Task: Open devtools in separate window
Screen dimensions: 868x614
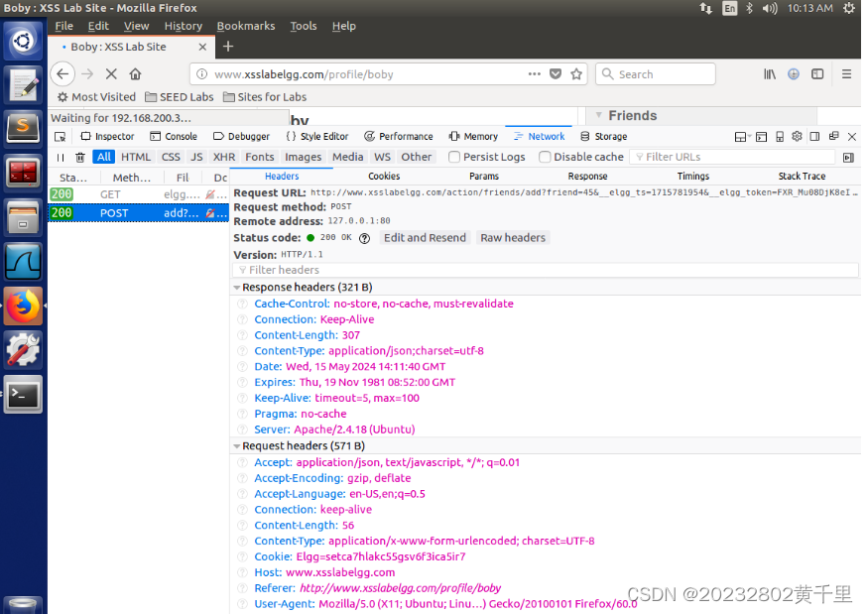Action: (833, 136)
